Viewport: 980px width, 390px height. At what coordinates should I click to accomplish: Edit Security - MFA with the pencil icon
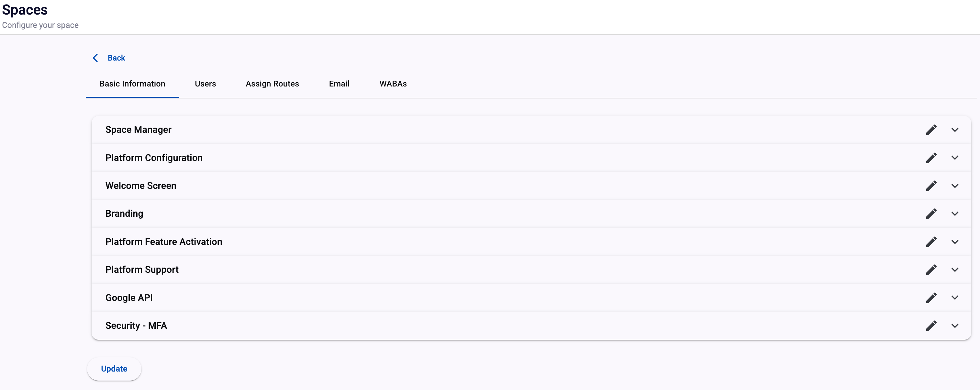click(931, 326)
